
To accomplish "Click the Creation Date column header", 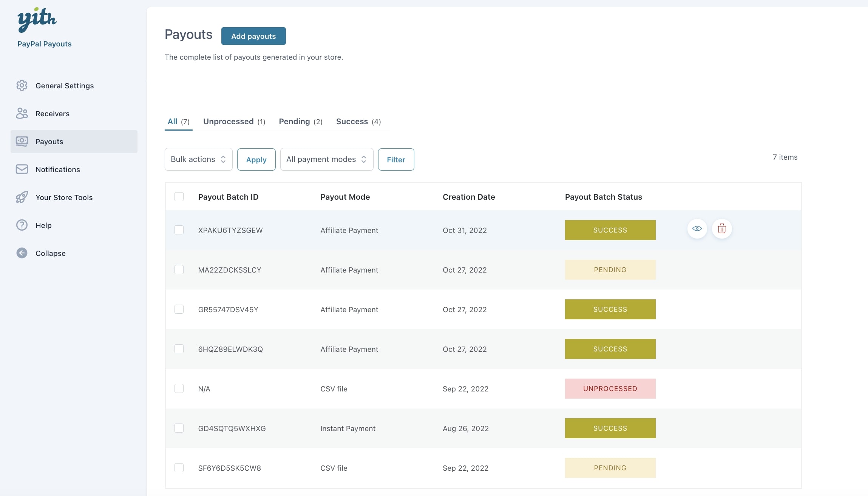I will 469,197.
